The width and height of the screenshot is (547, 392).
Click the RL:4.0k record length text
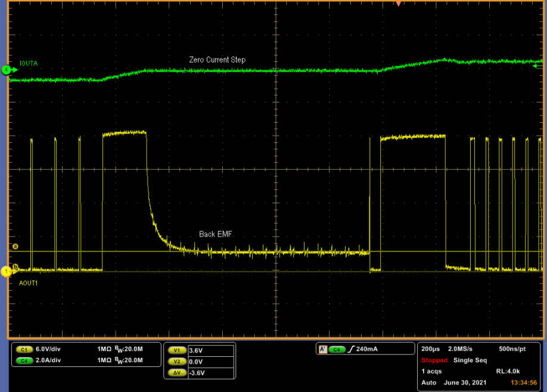(x=508, y=371)
